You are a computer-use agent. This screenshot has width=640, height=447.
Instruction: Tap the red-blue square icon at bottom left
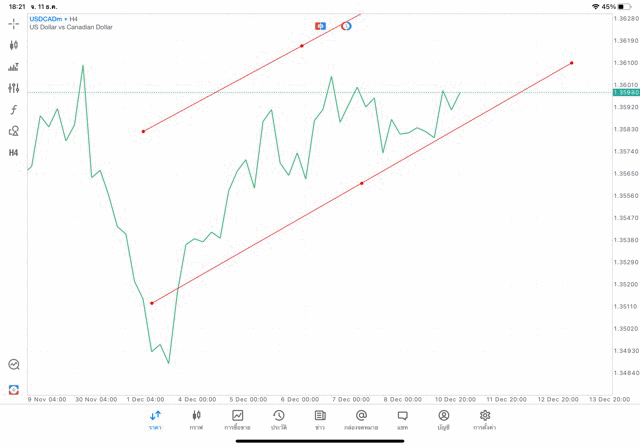[14, 388]
